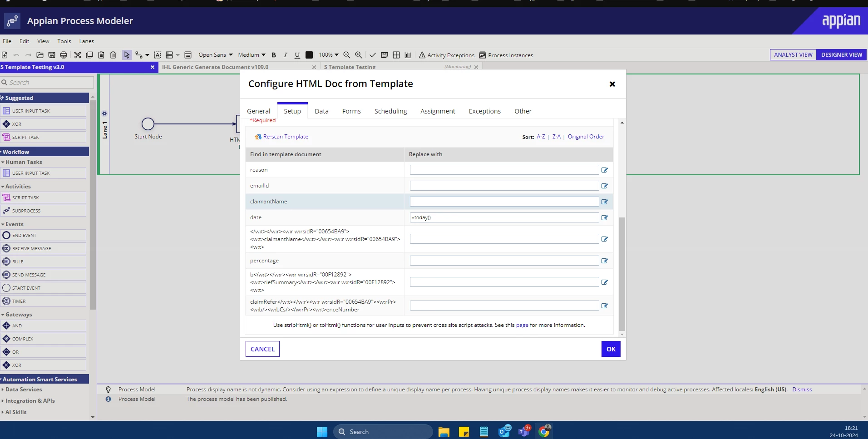This screenshot has width=868, height=439.
Task: Open the Tools menu
Action: [x=64, y=41]
